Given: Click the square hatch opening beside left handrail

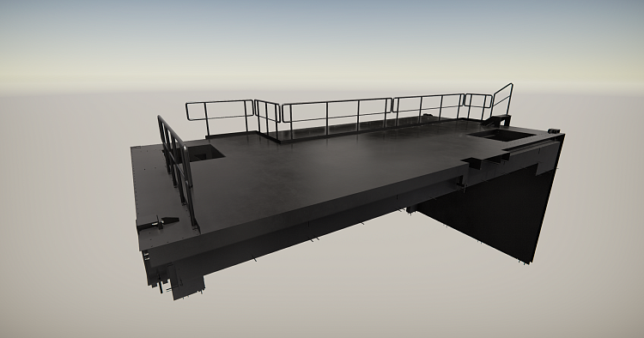Looking at the screenshot, I should [x=207, y=153].
